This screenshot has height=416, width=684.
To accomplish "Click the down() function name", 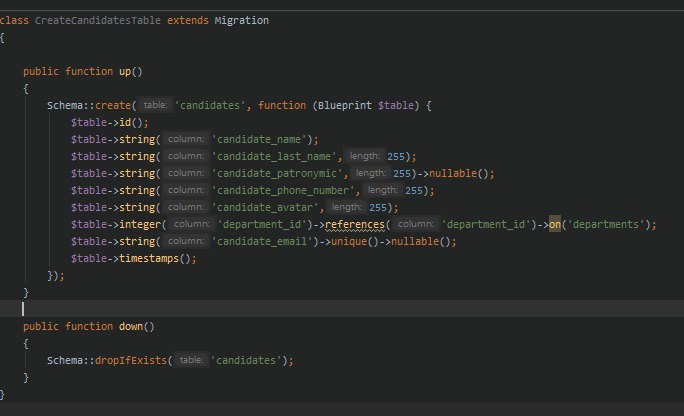I will coord(131,327).
